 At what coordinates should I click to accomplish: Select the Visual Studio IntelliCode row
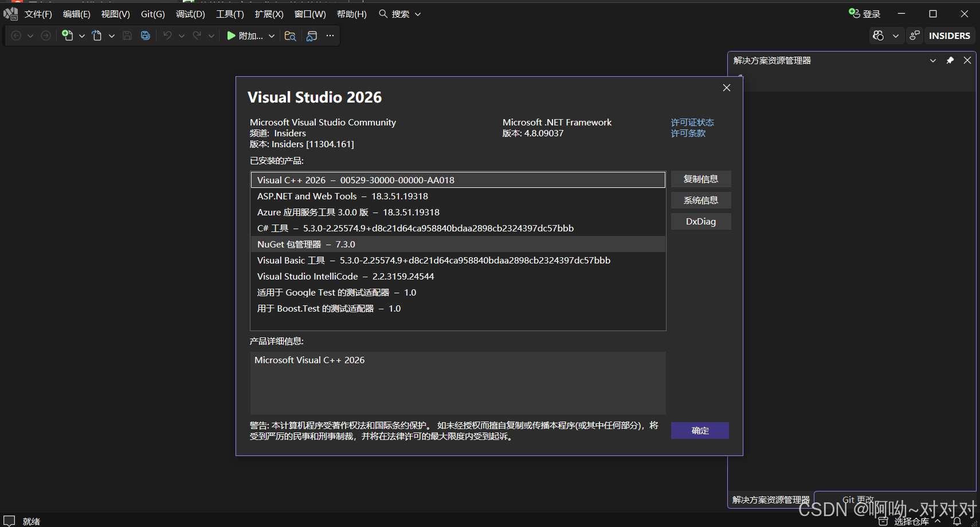(458, 276)
